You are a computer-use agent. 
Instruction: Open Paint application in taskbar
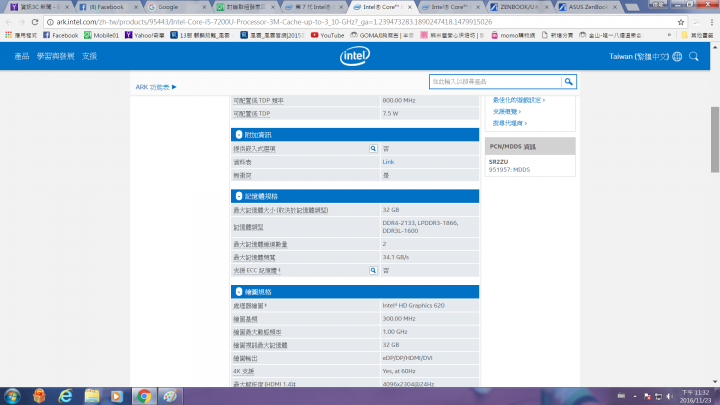click(x=170, y=396)
